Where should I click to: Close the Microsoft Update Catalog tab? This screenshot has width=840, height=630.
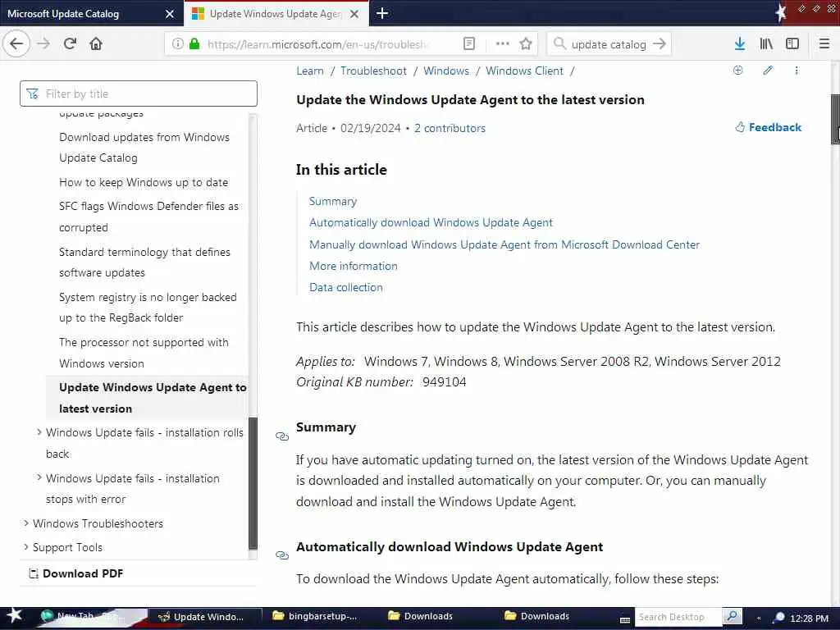coord(169,14)
